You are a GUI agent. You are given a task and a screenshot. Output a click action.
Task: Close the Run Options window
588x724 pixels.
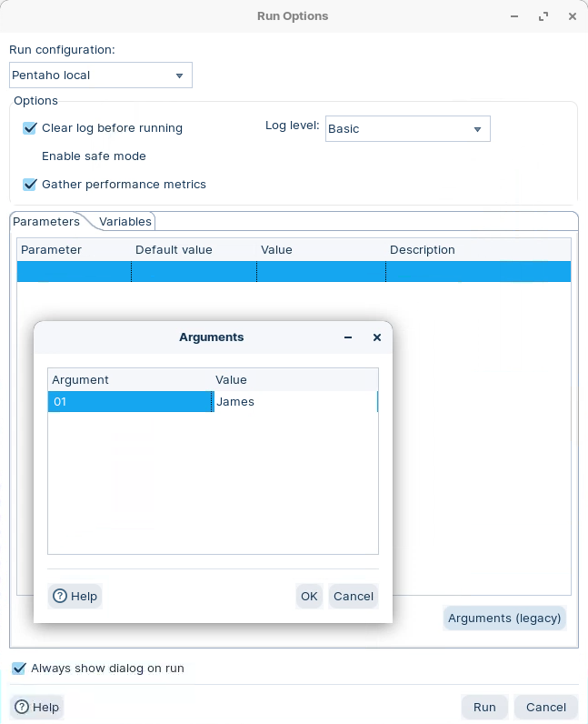point(571,16)
